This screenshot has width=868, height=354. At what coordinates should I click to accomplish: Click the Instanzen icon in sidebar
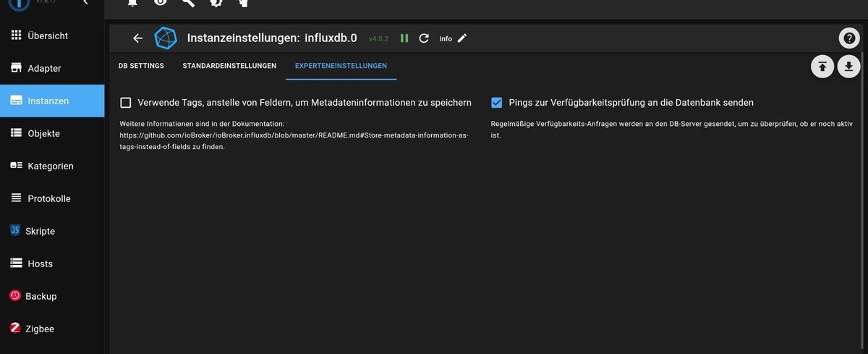pyautogui.click(x=16, y=101)
